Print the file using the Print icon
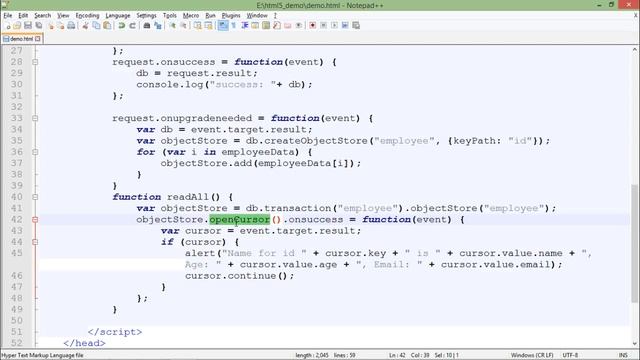640x360 pixels. tap(71, 25)
